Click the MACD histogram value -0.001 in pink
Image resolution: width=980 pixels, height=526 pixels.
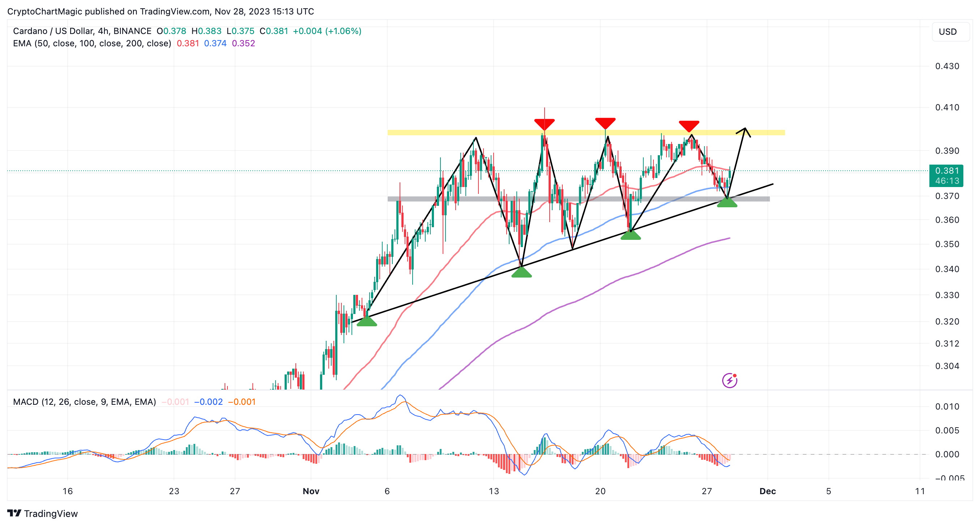pyautogui.click(x=175, y=402)
